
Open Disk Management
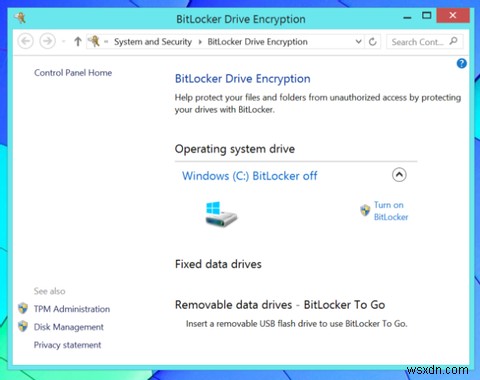pos(69,327)
